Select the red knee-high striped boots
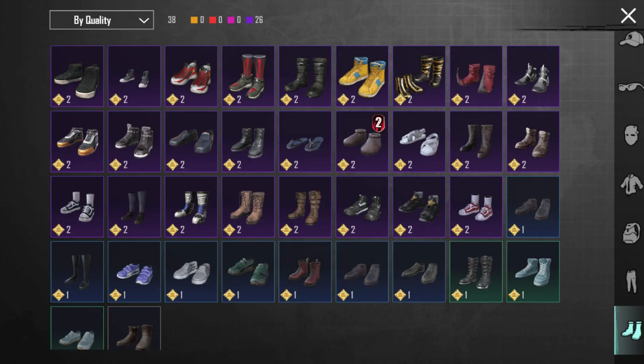This screenshot has width=644, height=364. click(248, 76)
